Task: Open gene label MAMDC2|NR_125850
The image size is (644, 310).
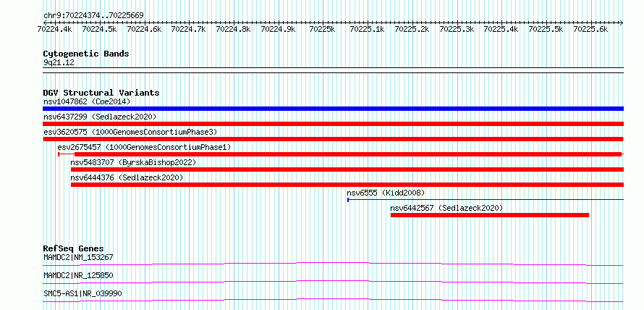Action: (x=78, y=275)
